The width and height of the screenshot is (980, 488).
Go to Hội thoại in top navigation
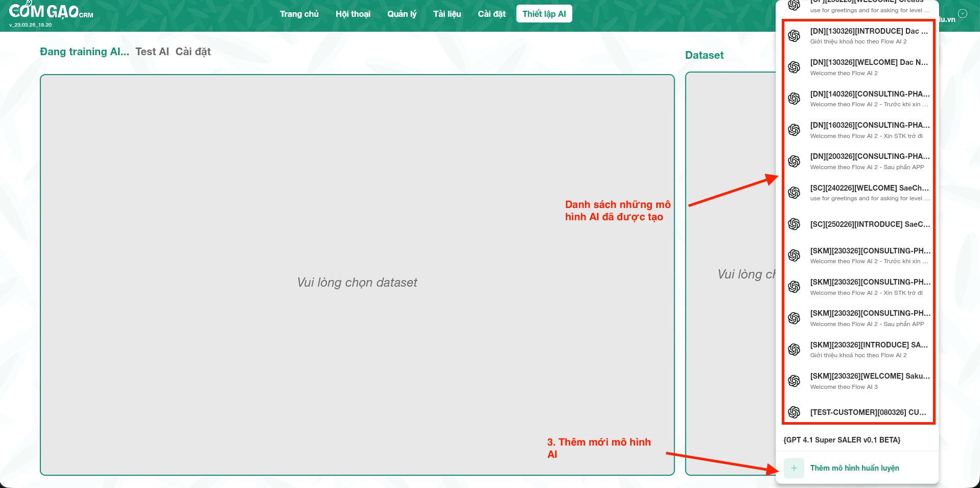tap(353, 14)
